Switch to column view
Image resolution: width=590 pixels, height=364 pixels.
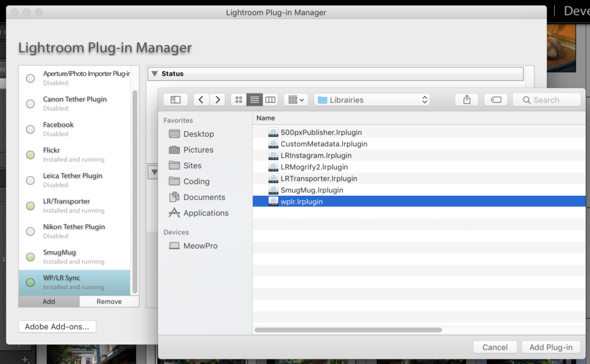(x=270, y=100)
